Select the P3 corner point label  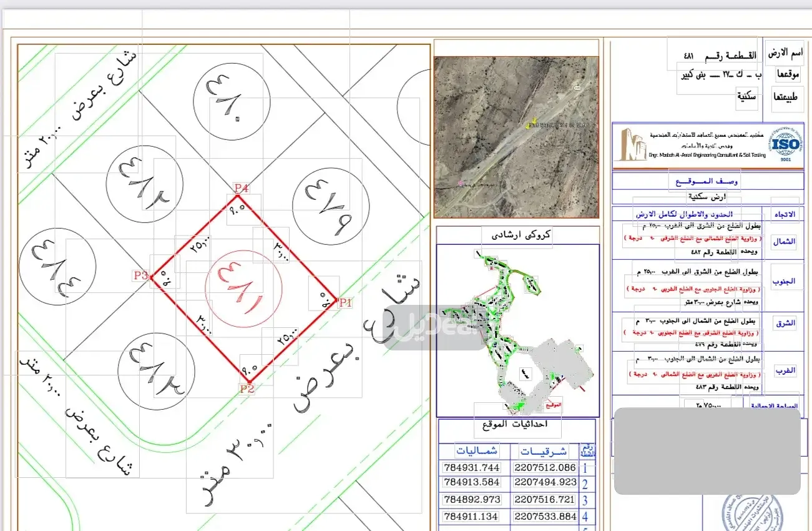click(x=140, y=275)
